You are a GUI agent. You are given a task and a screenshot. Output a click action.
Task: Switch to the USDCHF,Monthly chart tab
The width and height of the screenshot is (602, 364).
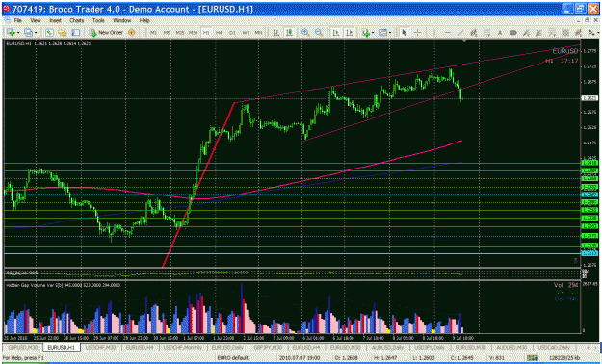click(183, 347)
